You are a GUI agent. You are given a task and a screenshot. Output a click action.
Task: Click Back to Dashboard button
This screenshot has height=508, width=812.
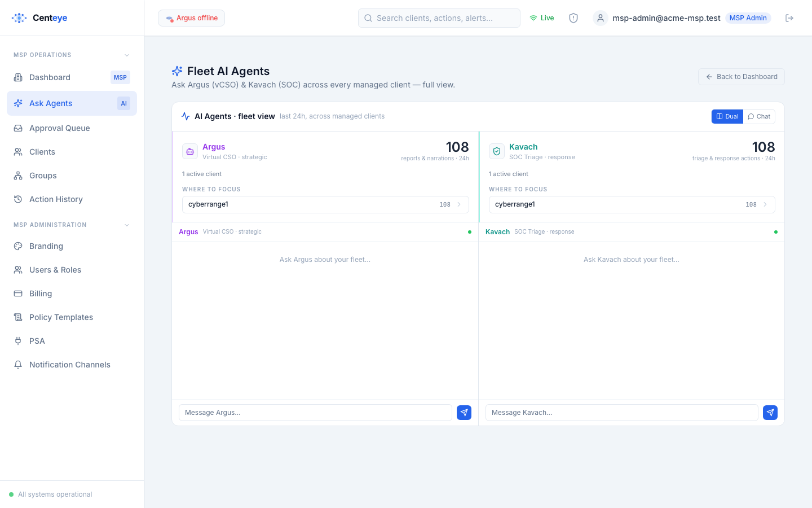coord(742,77)
